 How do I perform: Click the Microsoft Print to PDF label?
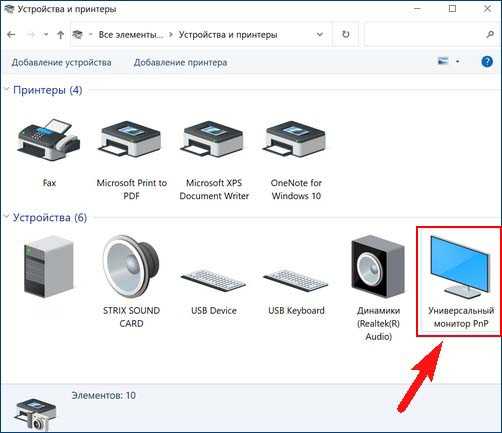point(131,189)
